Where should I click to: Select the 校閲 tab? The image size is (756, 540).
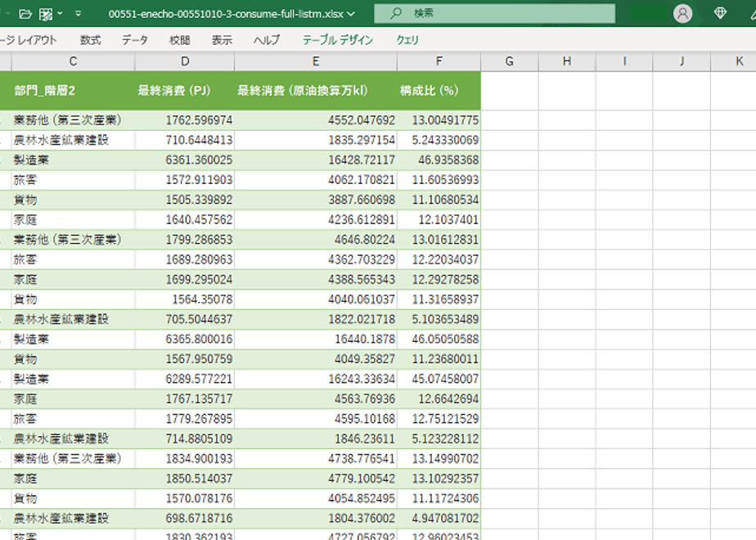(x=179, y=40)
